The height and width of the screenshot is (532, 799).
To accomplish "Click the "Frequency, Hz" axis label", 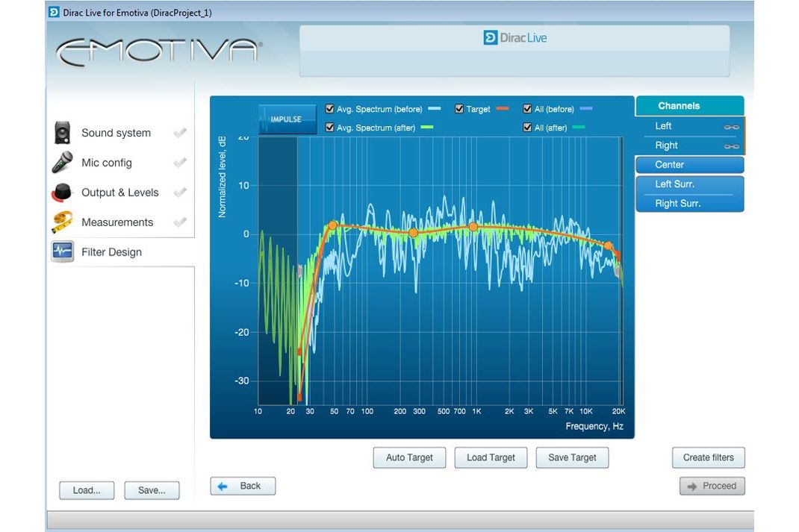I will (x=594, y=426).
